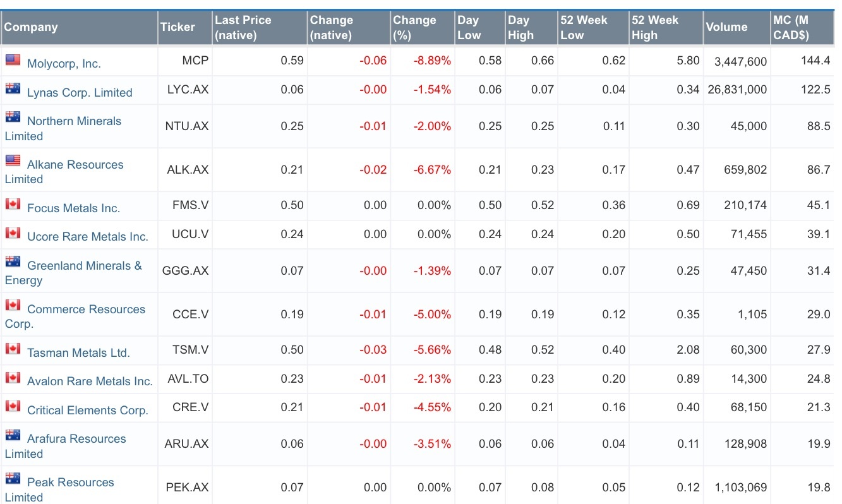Open the Molycorp, Inc. company link

tap(64, 64)
